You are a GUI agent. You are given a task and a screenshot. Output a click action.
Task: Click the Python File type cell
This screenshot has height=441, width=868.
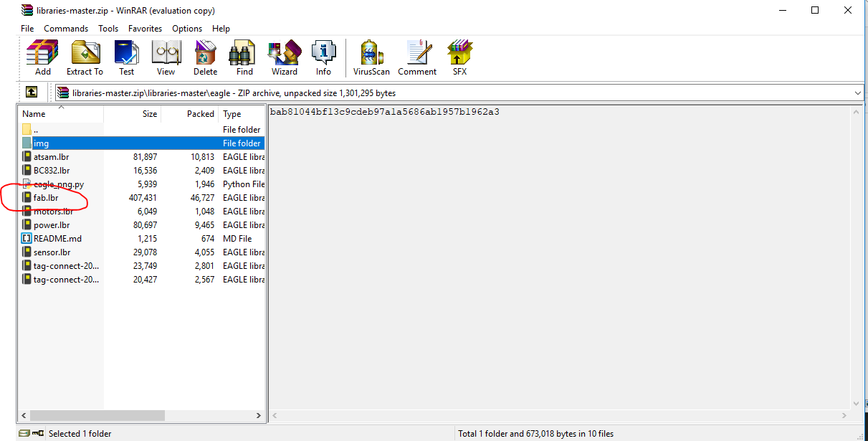pos(244,184)
